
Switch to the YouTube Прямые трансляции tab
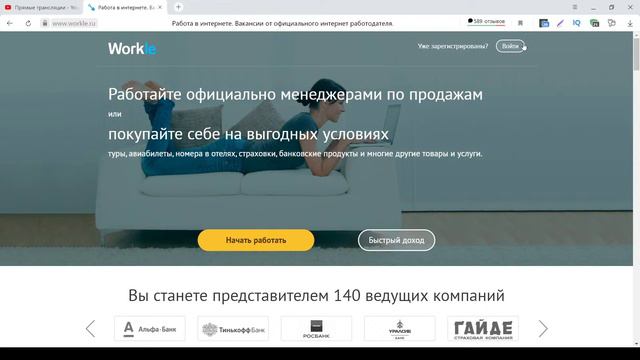tap(41, 7)
